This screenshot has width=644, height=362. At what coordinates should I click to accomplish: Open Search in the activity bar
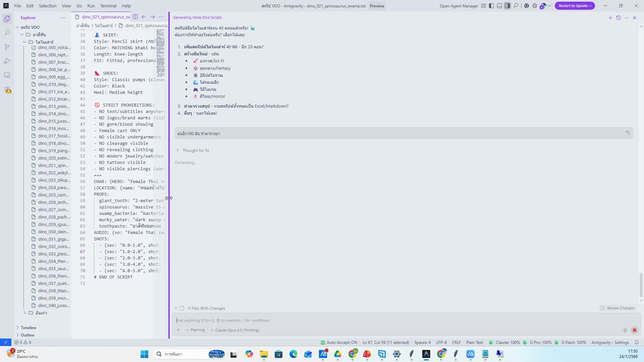[7, 33]
